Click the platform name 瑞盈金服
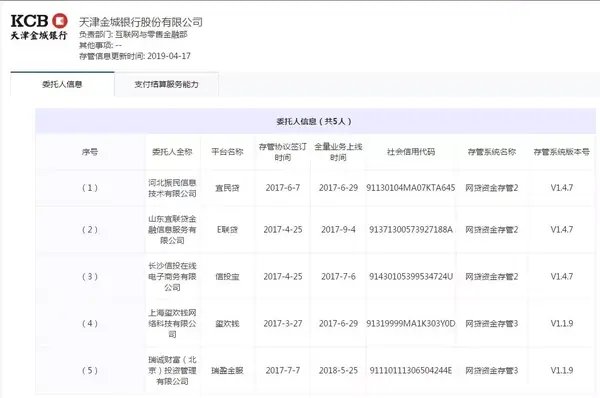The width and height of the screenshot is (600, 398). coord(227,370)
